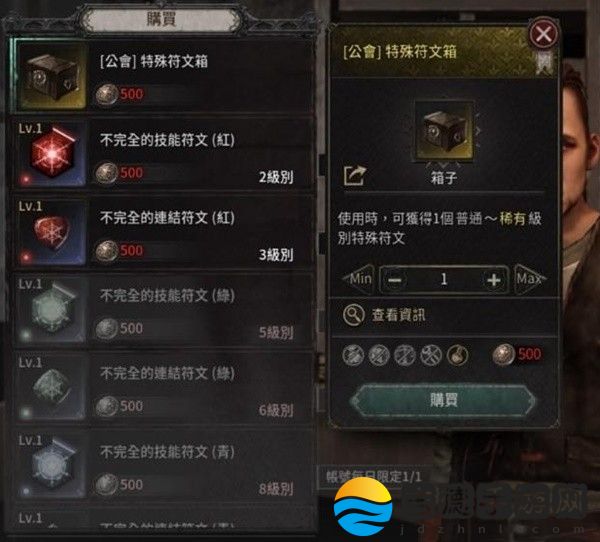
Task: Set quantity to Max
Action: point(530,279)
